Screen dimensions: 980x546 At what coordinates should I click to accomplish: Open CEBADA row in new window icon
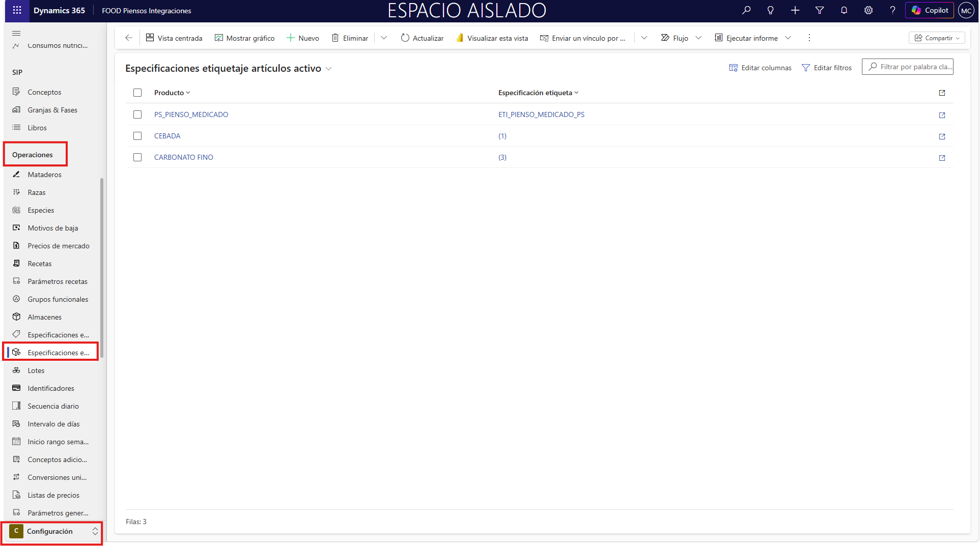tap(942, 136)
